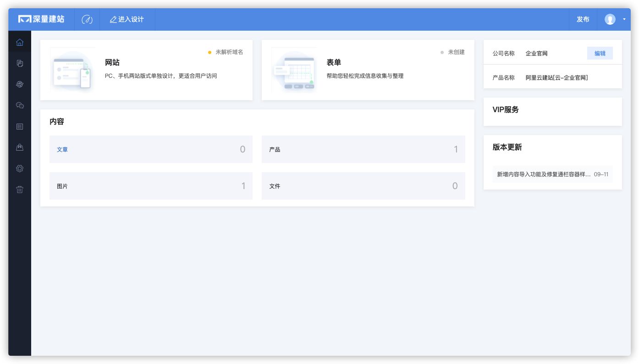Open the 图片 images entry

[151, 186]
